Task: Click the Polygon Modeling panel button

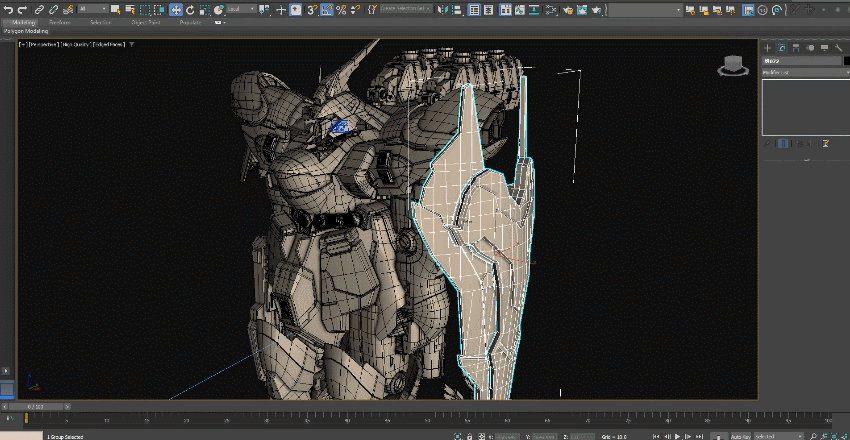Action: click(27, 31)
